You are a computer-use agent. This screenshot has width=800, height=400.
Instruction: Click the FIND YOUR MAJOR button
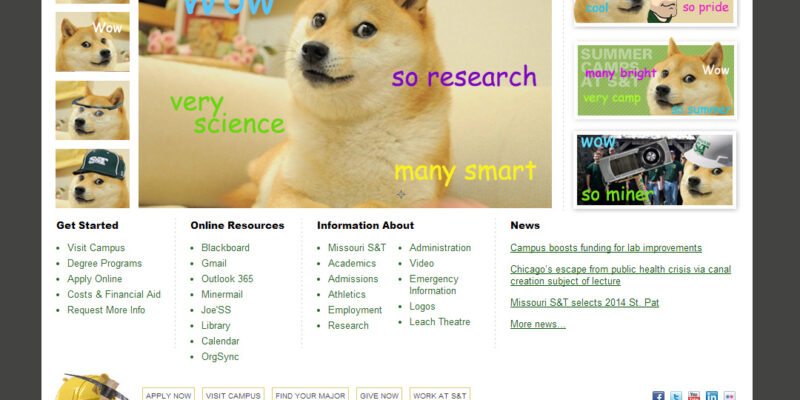tap(310, 395)
